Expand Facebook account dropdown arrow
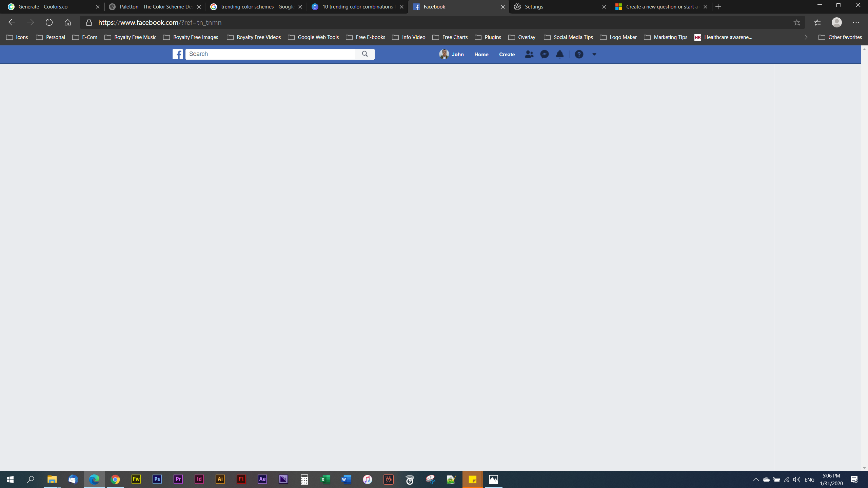This screenshot has width=868, height=488. click(x=594, y=54)
